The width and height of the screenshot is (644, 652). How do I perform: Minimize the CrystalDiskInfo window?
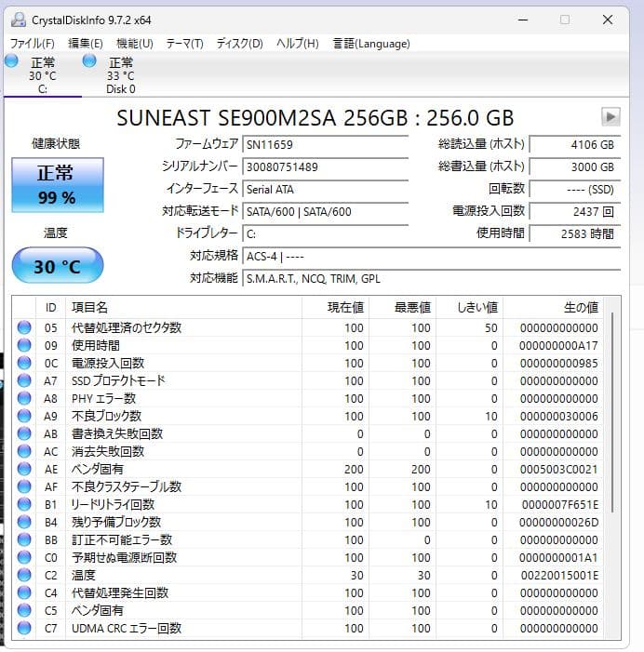coord(523,20)
